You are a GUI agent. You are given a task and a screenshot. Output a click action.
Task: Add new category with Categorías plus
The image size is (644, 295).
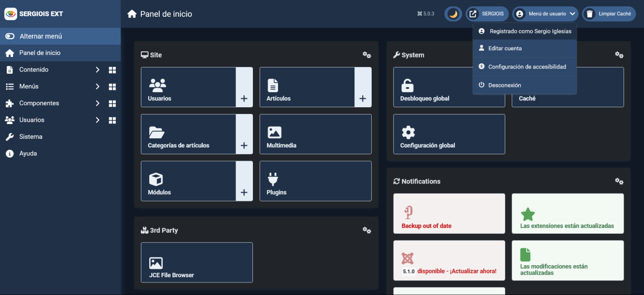coord(244,134)
